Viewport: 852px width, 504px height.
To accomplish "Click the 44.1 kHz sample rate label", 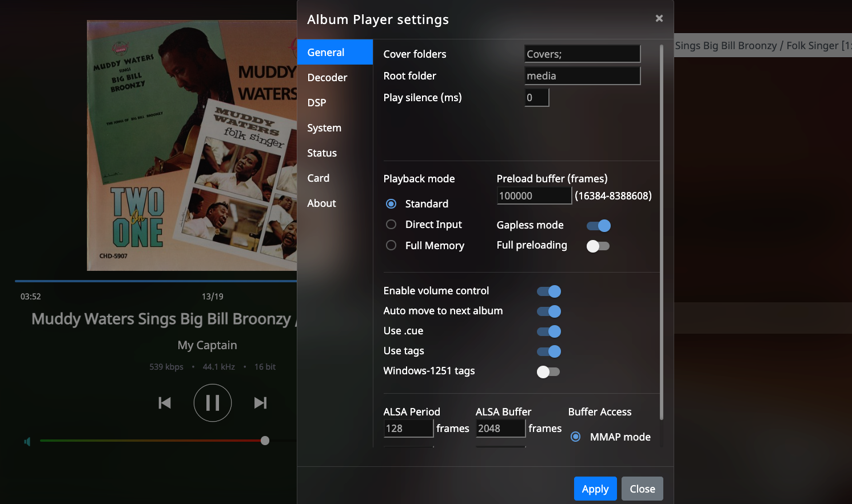I will click(219, 367).
